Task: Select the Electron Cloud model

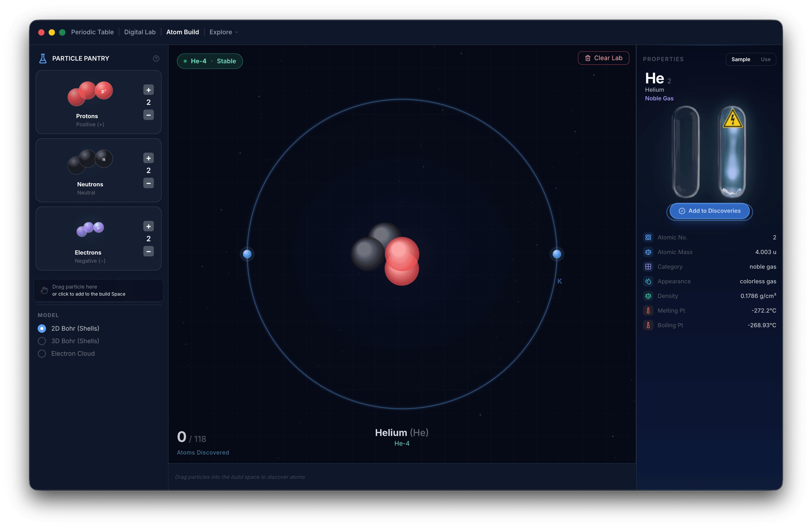Action: pos(66,353)
